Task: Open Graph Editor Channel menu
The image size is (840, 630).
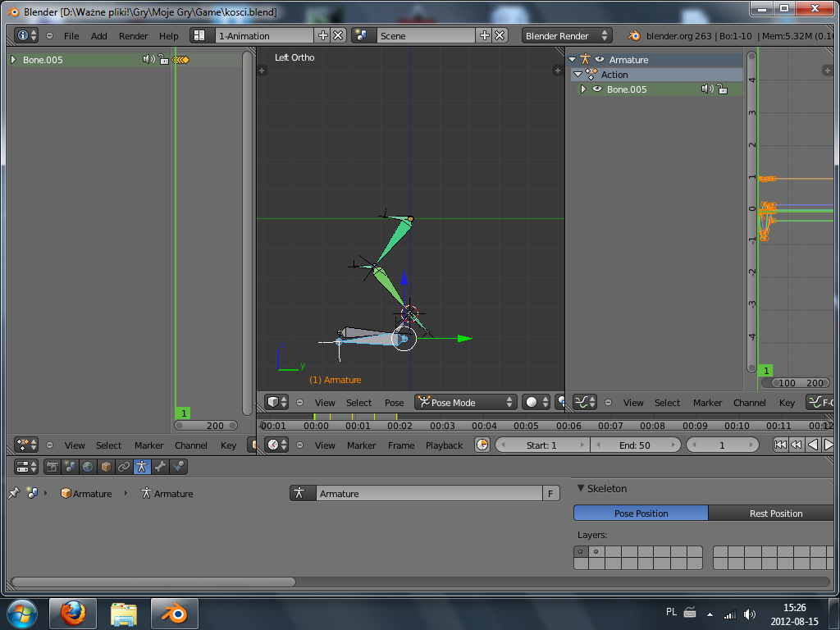Action: (x=750, y=403)
